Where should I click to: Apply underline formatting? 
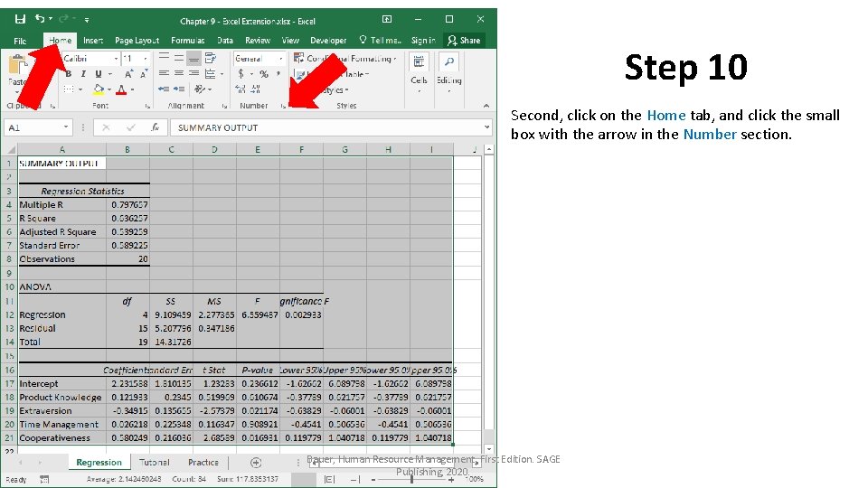98,73
